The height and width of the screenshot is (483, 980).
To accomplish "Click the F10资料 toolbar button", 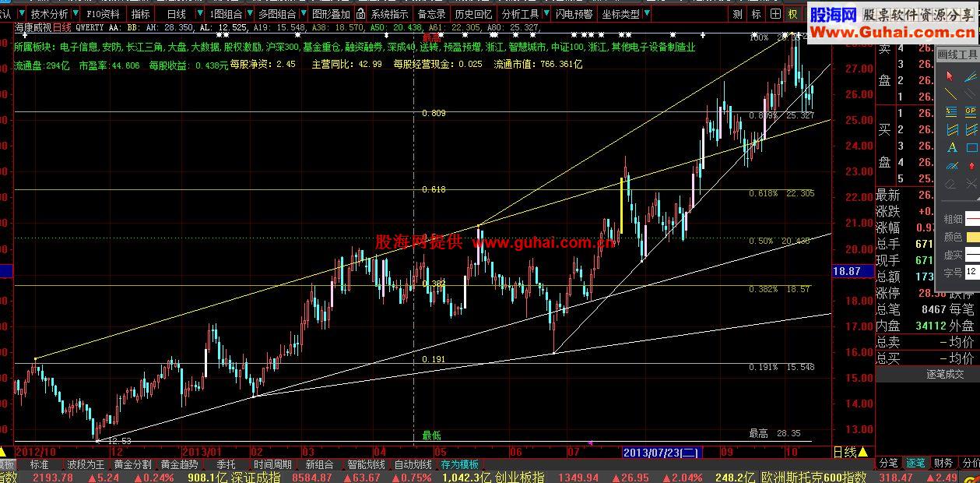I will (x=104, y=14).
